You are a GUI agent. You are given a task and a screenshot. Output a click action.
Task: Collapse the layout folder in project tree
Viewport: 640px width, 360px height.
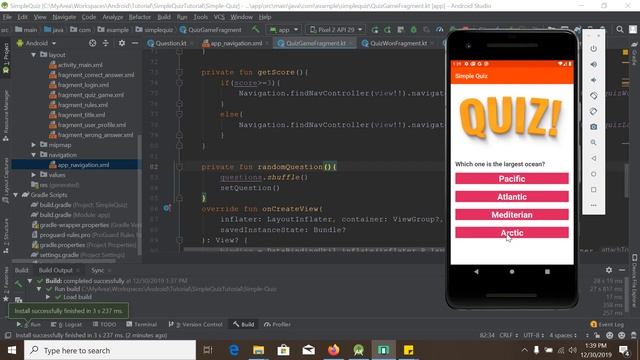34,55
